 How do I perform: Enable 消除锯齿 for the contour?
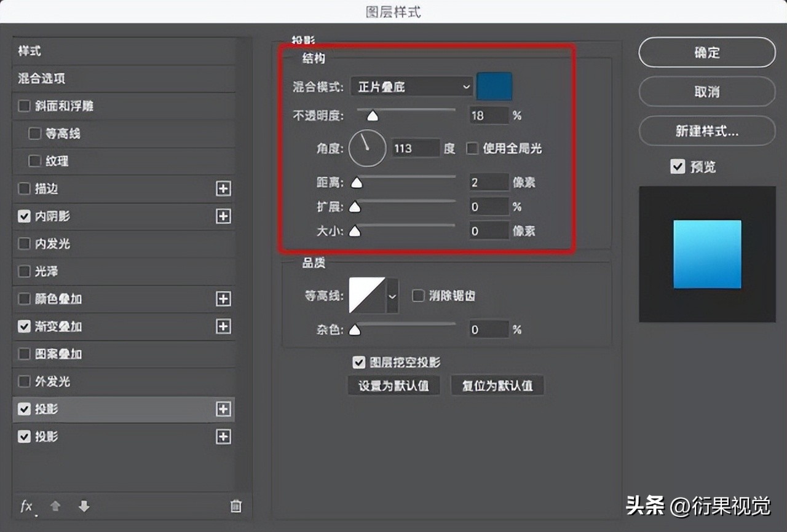(418, 295)
